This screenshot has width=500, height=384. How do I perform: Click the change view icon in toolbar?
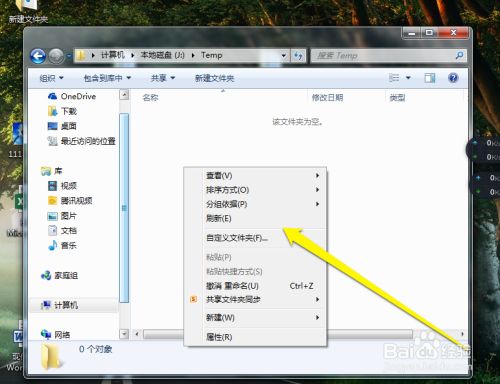click(x=394, y=78)
